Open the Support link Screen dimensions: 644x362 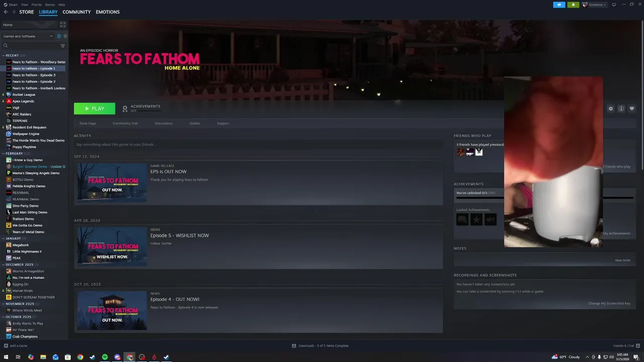click(x=223, y=123)
